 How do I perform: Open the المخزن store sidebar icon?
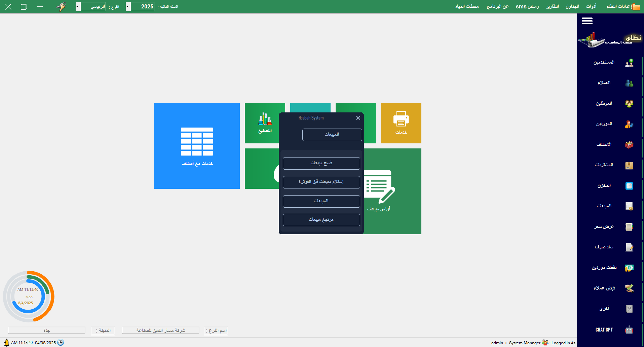(629, 186)
